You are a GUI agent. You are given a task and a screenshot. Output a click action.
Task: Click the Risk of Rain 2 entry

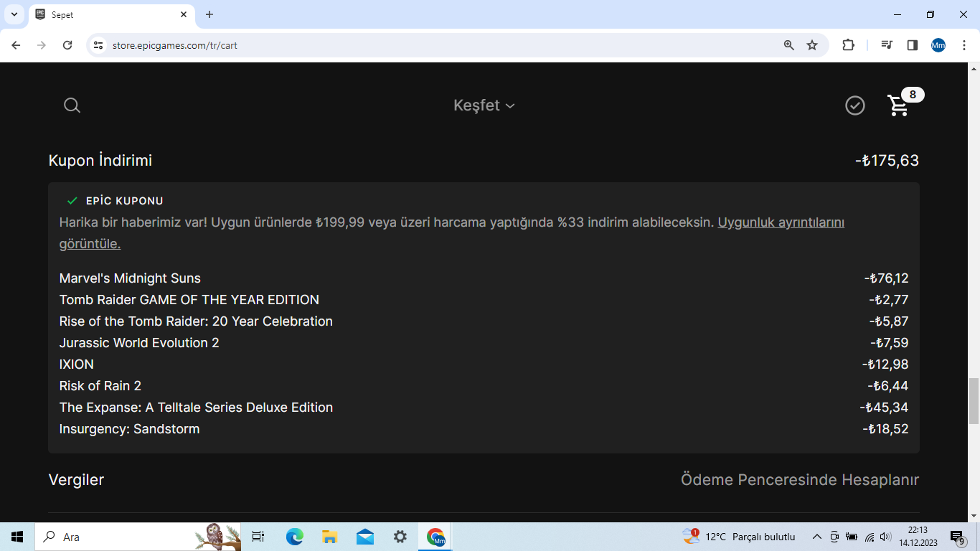pyautogui.click(x=100, y=386)
